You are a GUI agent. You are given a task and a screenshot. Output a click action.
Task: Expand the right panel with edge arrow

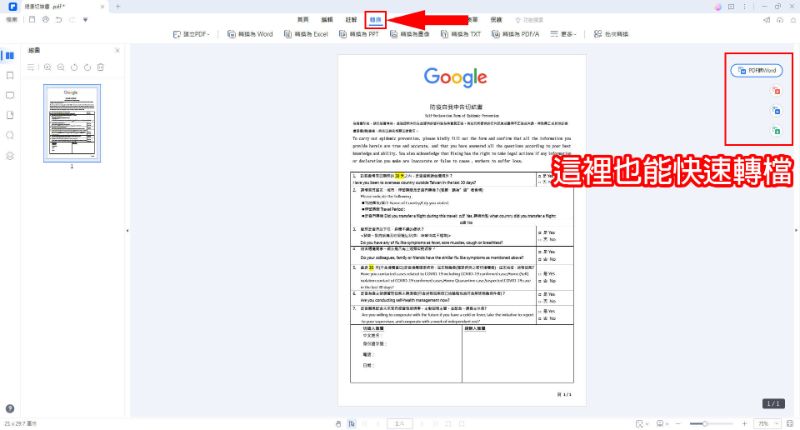pos(796,231)
